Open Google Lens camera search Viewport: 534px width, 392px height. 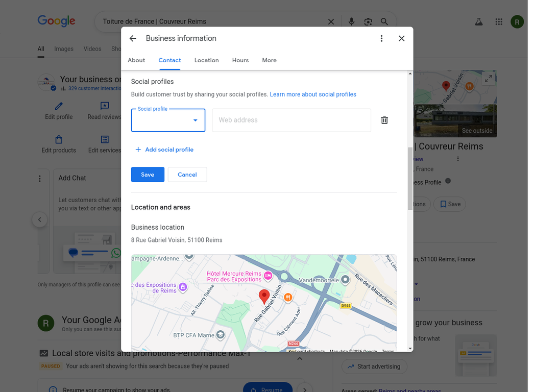click(x=368, y=21)
